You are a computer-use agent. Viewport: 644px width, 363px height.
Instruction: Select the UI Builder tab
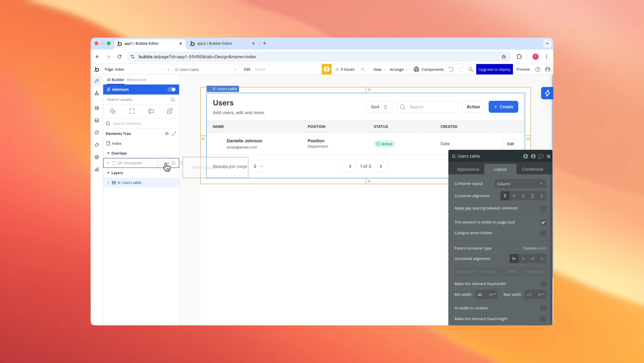coord(116,80)
